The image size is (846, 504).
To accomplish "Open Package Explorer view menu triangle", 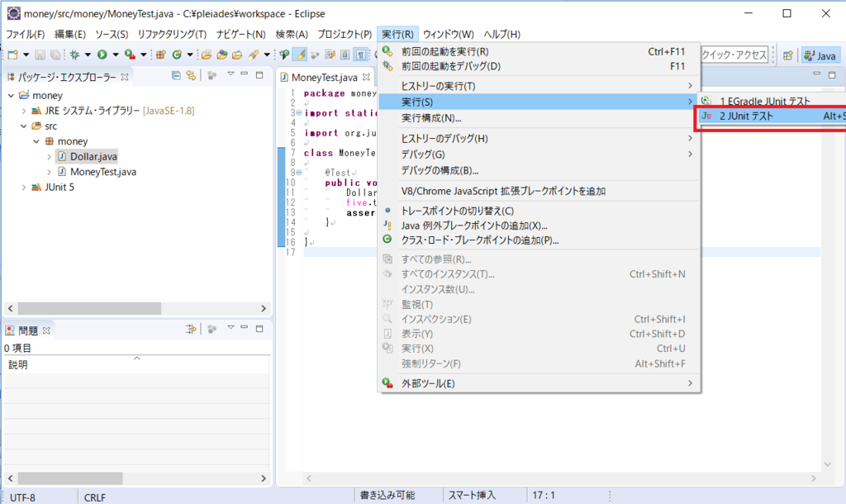I will [231, 74].
